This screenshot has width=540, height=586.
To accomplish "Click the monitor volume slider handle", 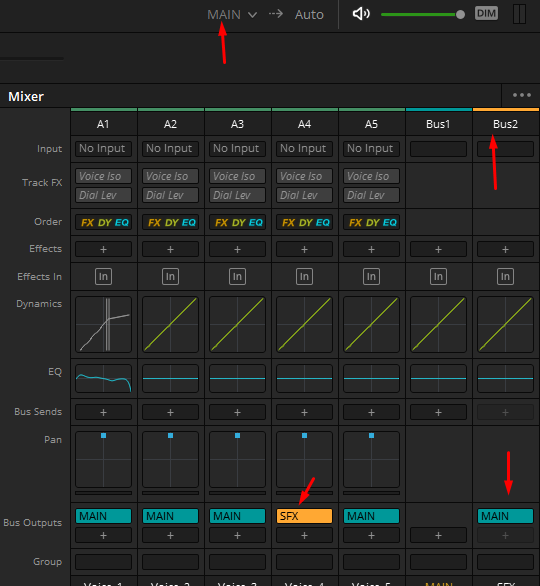I will [x=460, y=15].
